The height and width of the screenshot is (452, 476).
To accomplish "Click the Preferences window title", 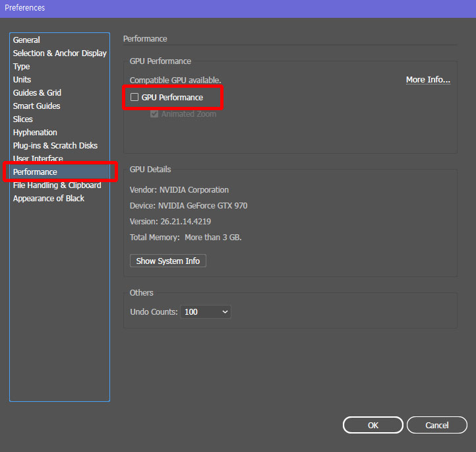I will tap(25, 8).
